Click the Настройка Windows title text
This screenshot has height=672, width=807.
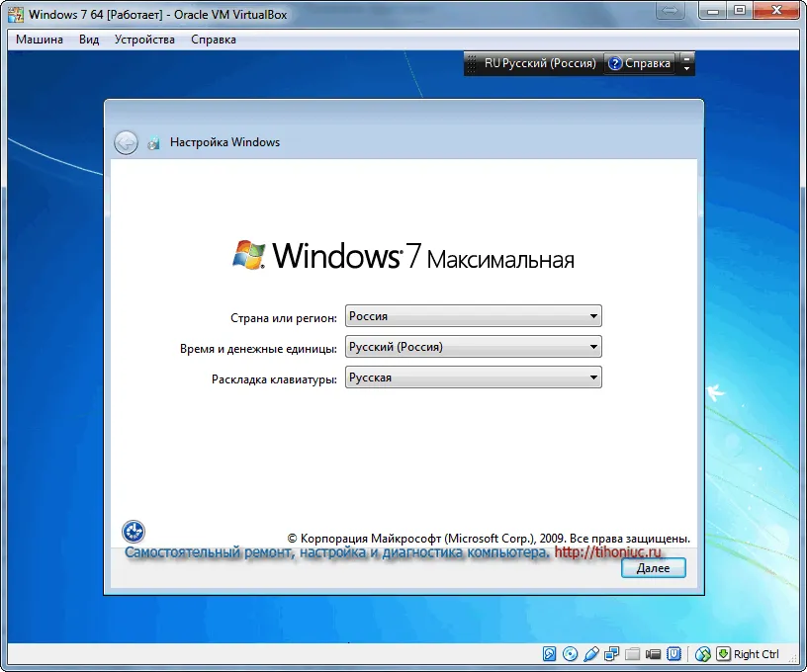point(224,142)
